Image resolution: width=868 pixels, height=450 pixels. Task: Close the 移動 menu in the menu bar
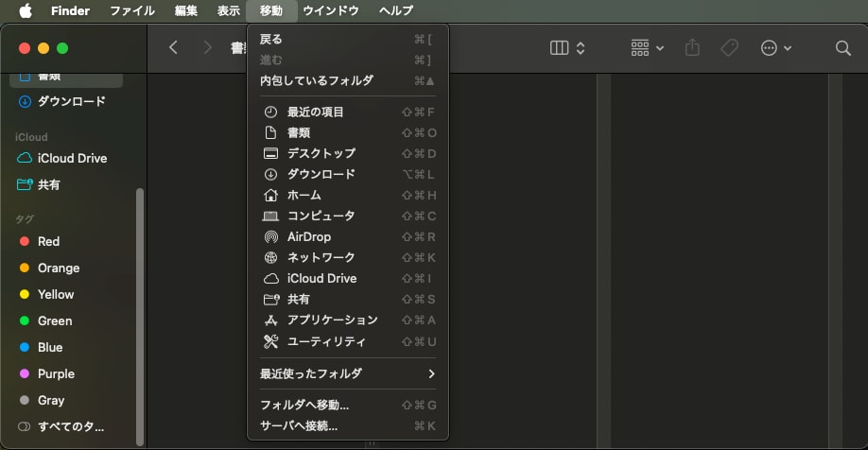pos(271,10)
